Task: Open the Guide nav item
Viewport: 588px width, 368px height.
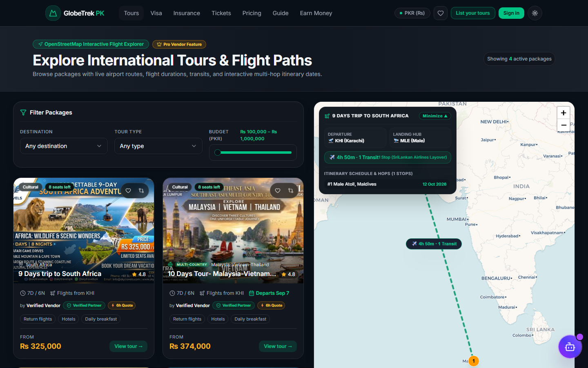Action: [281, 13]
